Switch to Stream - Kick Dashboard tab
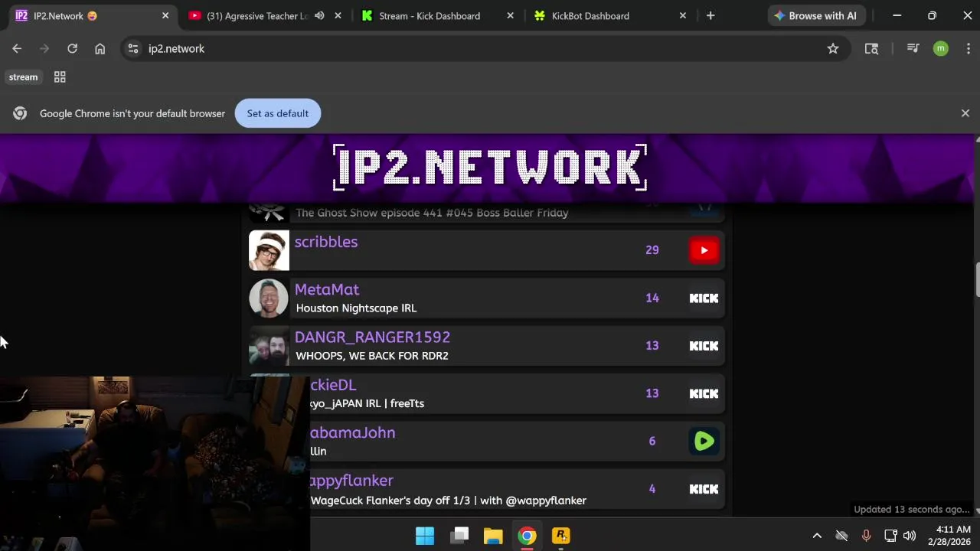The height and width of the screenshot is (551, 980). 430,15
